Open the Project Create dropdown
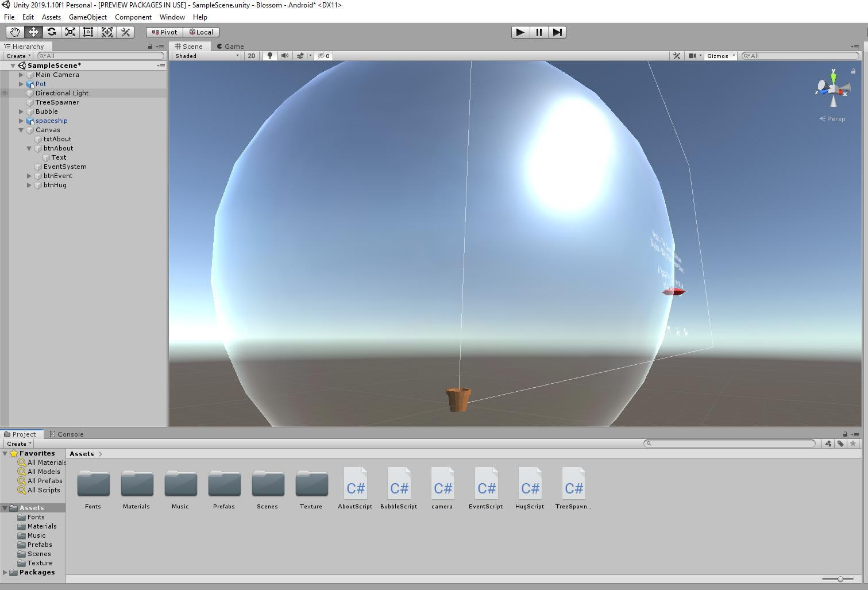This screenshot has height=590, width=868. [x=18, y=444]
